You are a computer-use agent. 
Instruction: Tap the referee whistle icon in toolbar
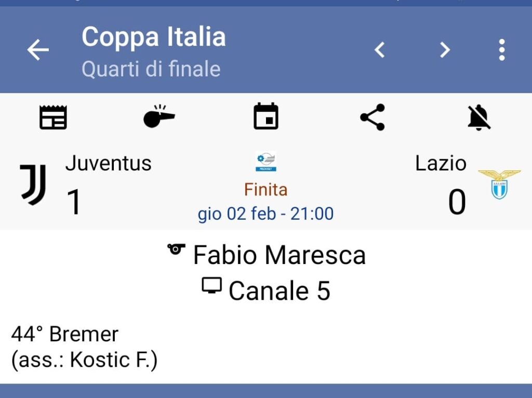(159, 117)
